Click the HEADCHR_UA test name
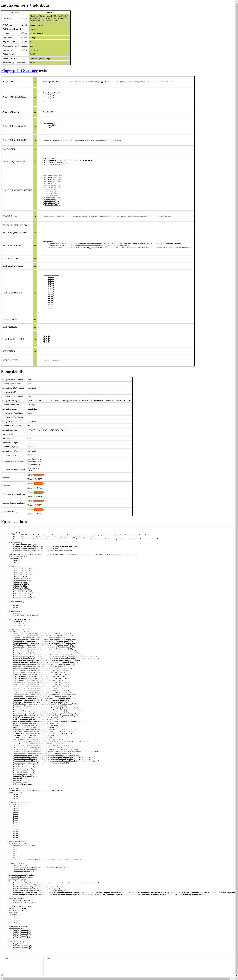This screenshot has height=980, width=238. pyautogui.click(x=10, y=216)
